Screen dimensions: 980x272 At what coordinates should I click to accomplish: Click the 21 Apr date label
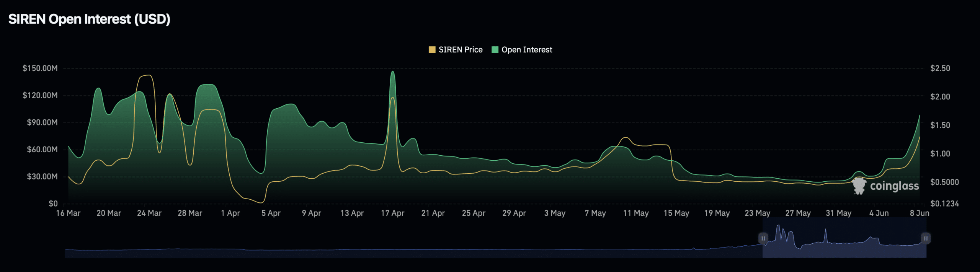[x=433, y=213]
